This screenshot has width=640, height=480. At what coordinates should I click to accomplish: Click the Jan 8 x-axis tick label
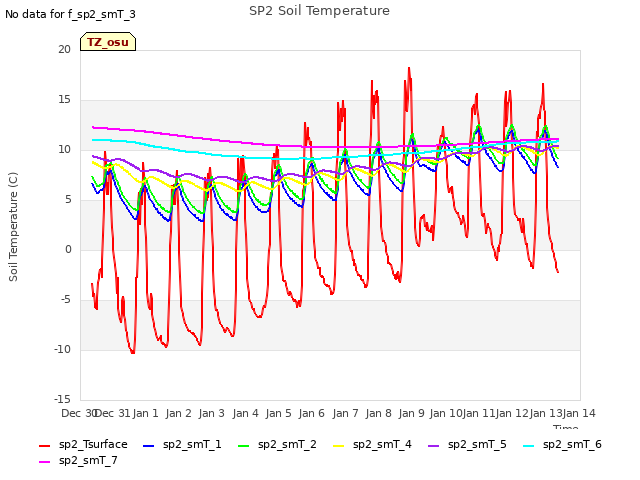378,413
